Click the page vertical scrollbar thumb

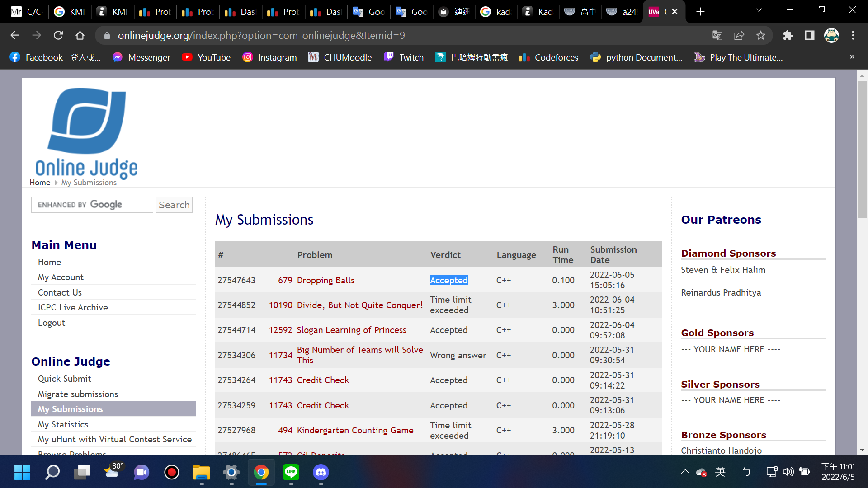point(862,149)
